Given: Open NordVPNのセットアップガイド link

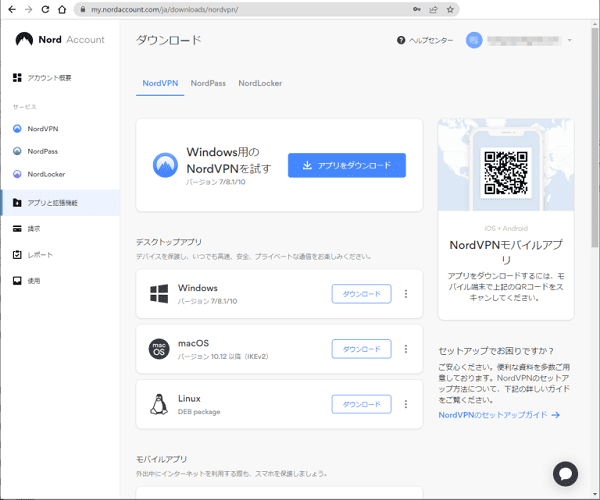Looking at the screenshot, I should coord(499,415).
